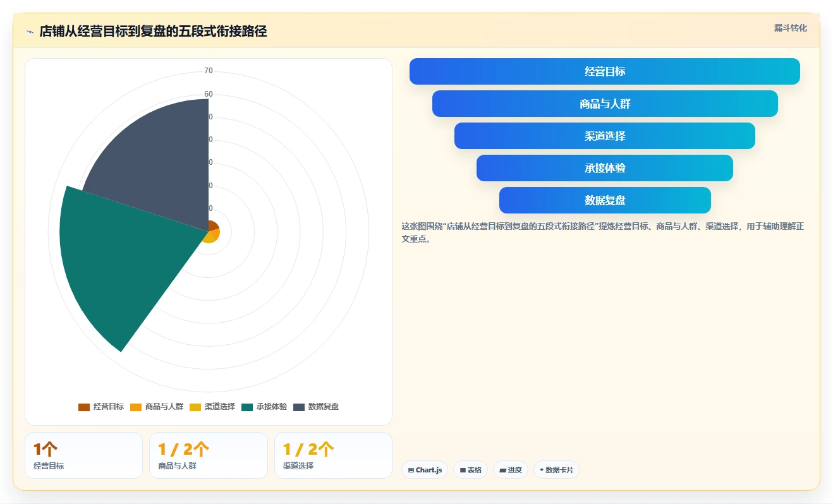
Task: Open the 1 / 2个 商品与人群 stat card
Action: point(209,455)
